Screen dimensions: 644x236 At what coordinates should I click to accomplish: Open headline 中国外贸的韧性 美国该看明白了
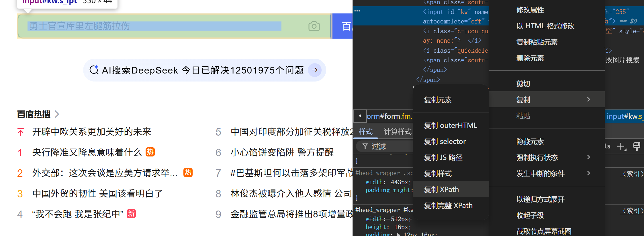click(97, 193)
